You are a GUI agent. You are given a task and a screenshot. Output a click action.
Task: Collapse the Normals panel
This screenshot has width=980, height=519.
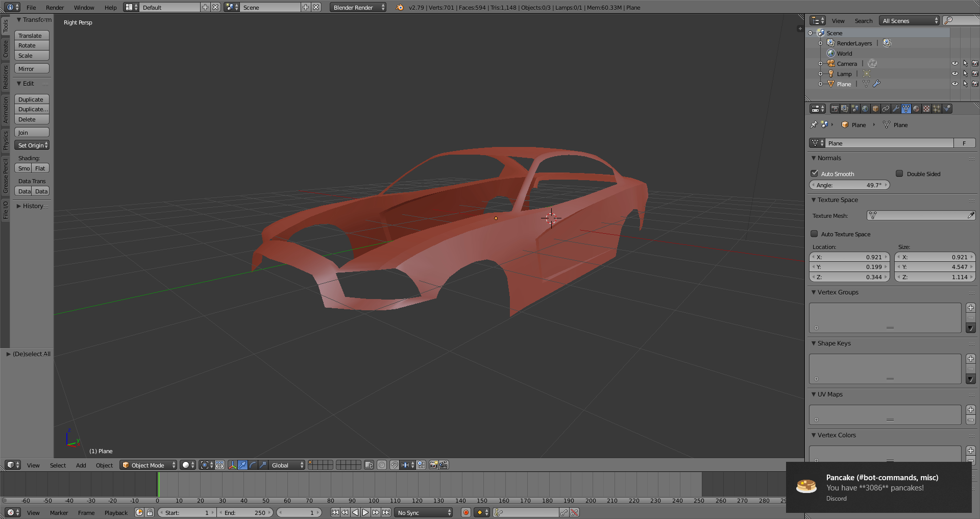(x=814, y=158)
